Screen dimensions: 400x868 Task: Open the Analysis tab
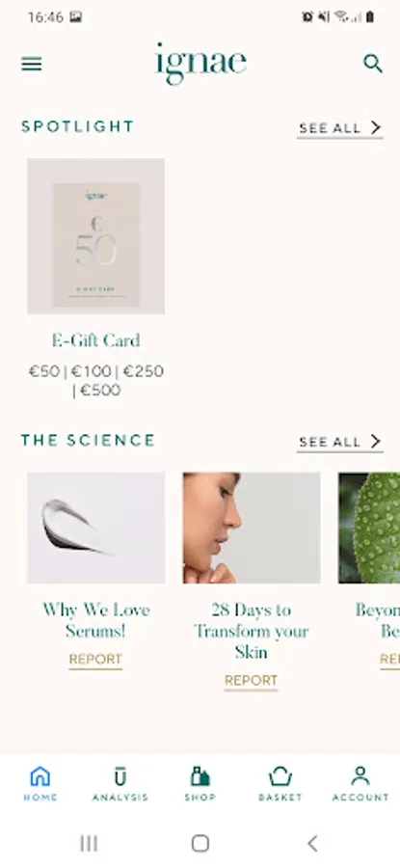tap(120, 783)
